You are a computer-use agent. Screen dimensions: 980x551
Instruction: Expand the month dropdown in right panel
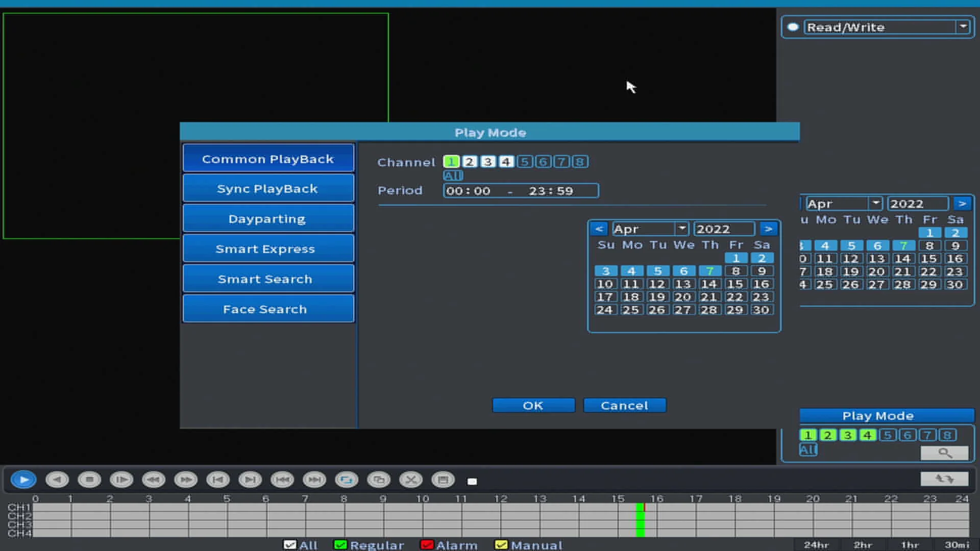(875, 204)
